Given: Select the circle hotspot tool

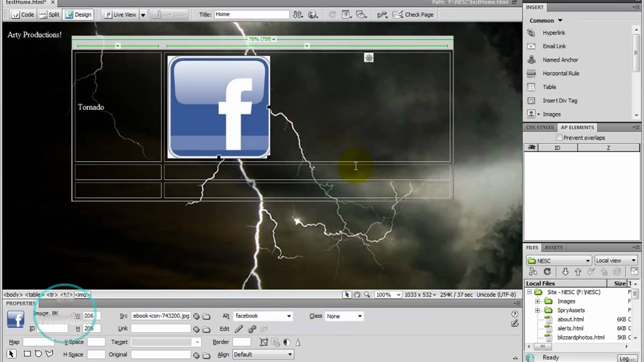Looking at the screenshot, I should pos(38,354).
